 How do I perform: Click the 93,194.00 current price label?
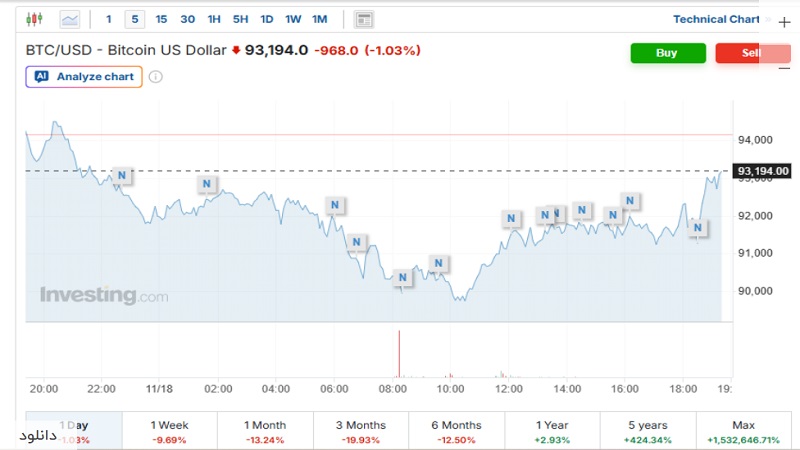tap(763, 172)
